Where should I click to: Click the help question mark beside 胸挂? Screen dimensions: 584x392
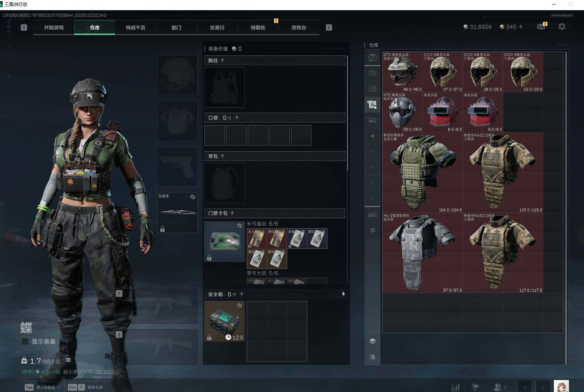coord(222,60)
